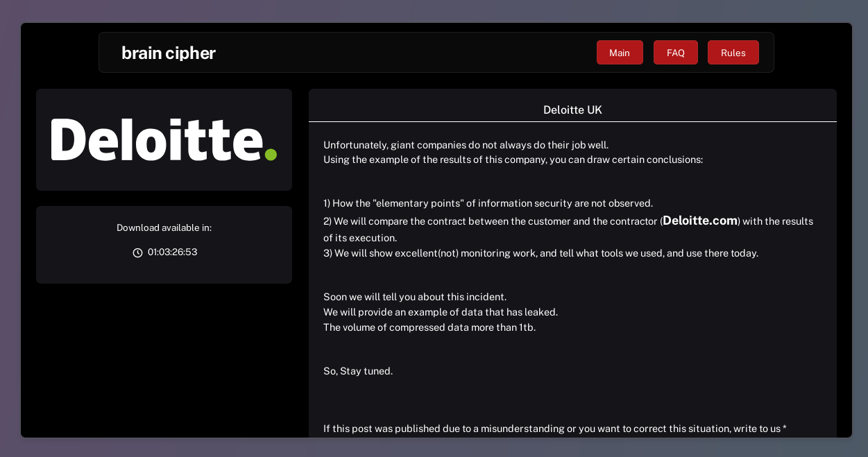
Task: Click "Soon we will tell you about this incident"
Action: [415, 297]
